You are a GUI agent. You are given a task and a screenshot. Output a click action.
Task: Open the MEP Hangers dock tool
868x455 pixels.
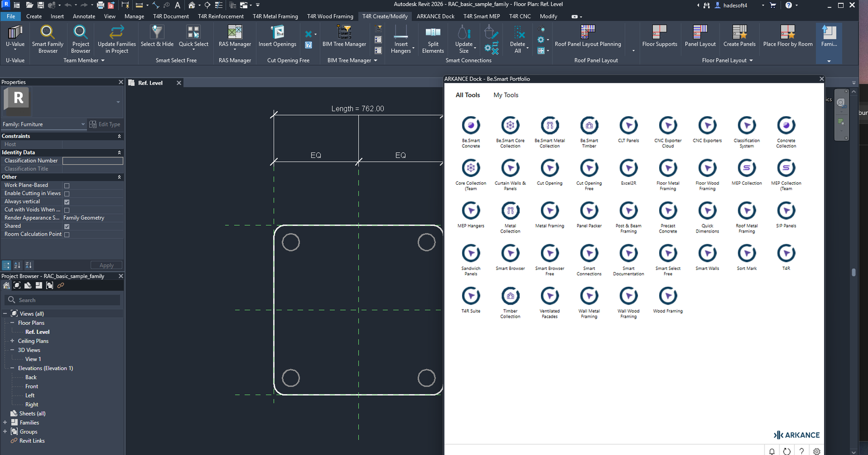[x=471, y=214]
